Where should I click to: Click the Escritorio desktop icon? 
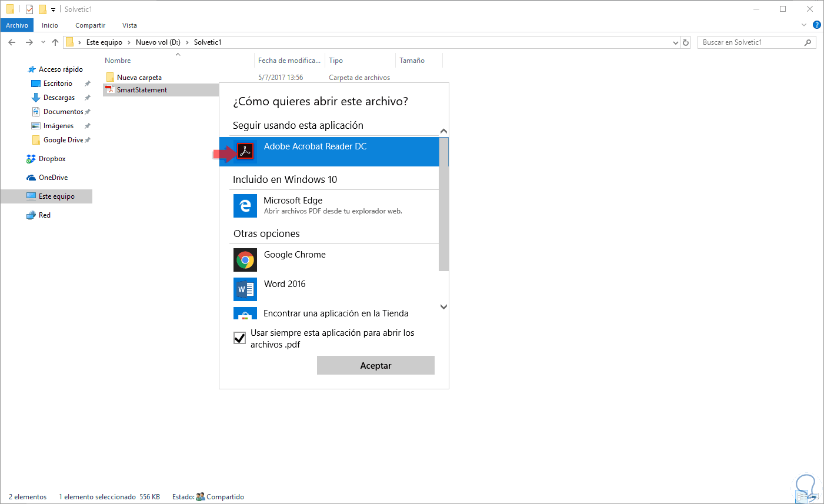point(36,84)
